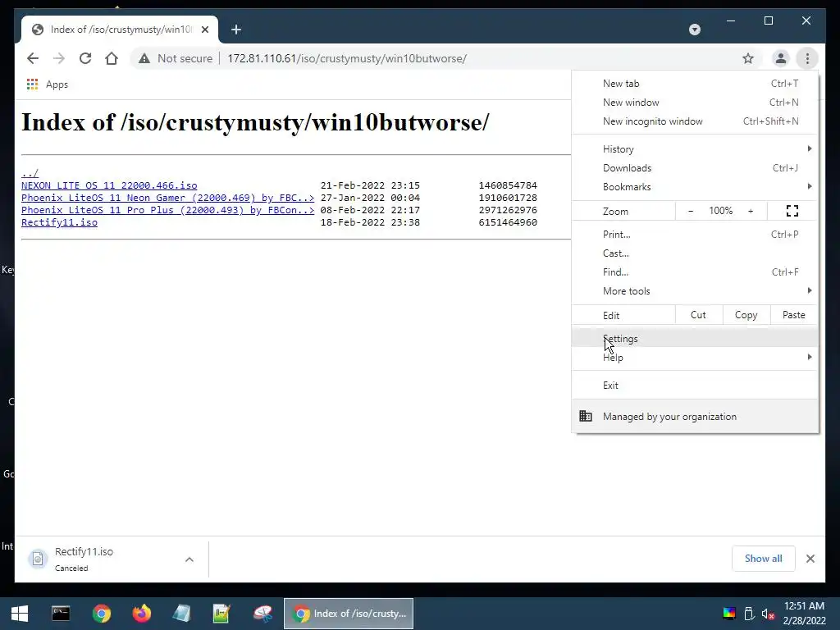Click the file size 6151464960
Screen dimensions: 840x630
click(x=508, y=222)
